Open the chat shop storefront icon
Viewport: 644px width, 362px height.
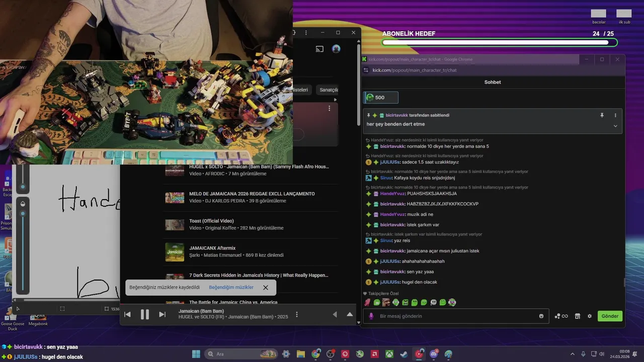pos(578,316)
